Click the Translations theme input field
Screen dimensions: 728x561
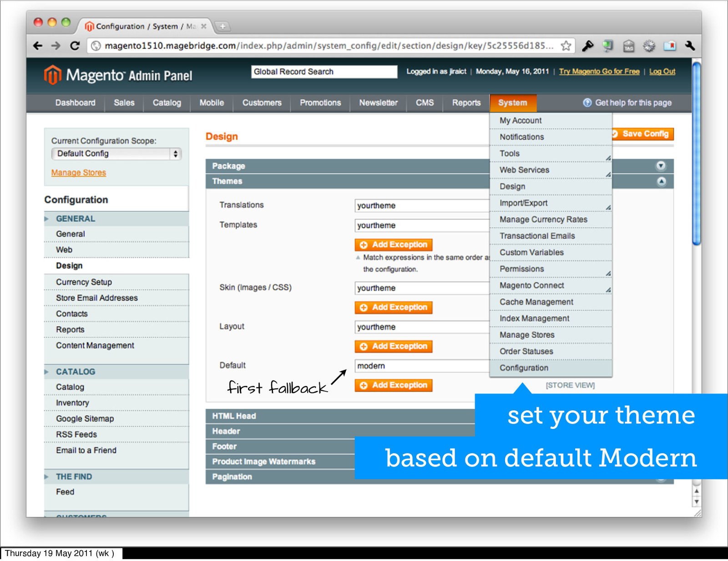(x=422, y=206)
